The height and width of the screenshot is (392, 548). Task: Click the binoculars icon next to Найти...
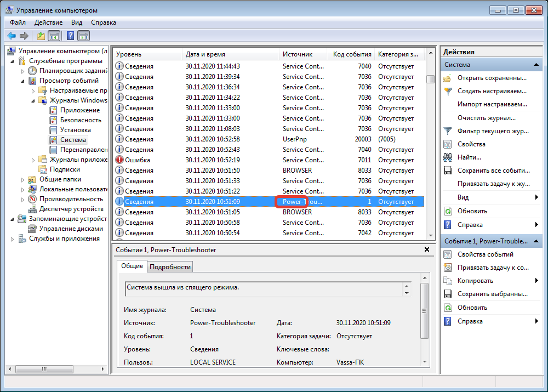[448, 158]
